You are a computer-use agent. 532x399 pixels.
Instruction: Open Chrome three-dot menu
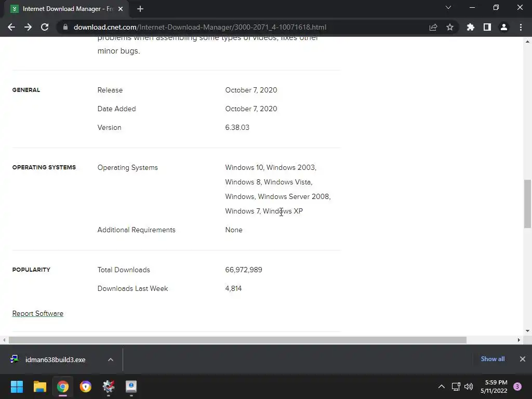(521, 27)
